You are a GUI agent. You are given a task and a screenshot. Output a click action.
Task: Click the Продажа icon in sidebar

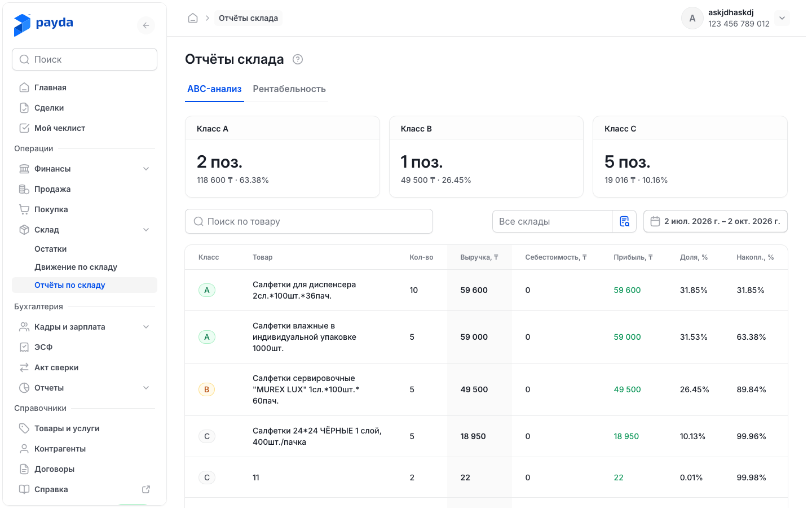(x=24, y=189)
